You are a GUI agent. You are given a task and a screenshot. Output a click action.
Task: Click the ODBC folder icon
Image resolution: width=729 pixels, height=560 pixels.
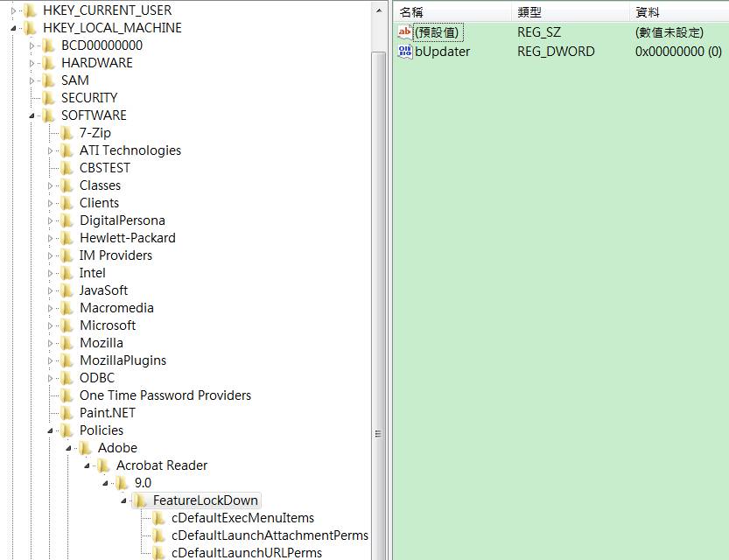point(67,378)
